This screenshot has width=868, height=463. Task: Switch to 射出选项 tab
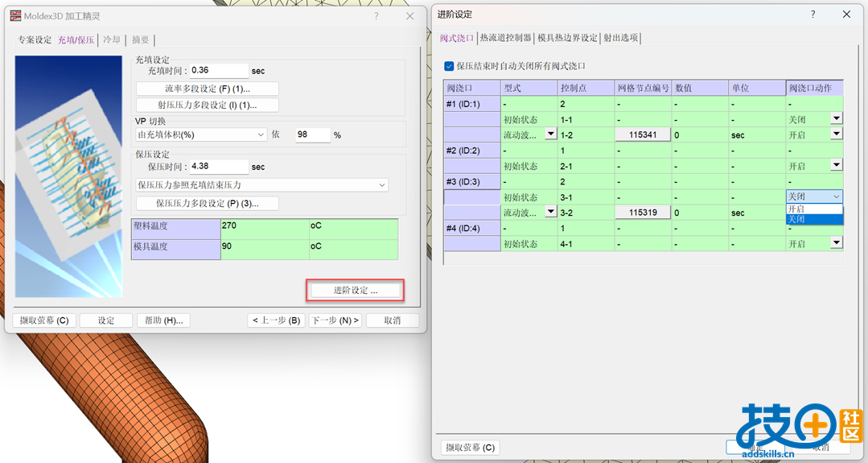click(620, 38)
